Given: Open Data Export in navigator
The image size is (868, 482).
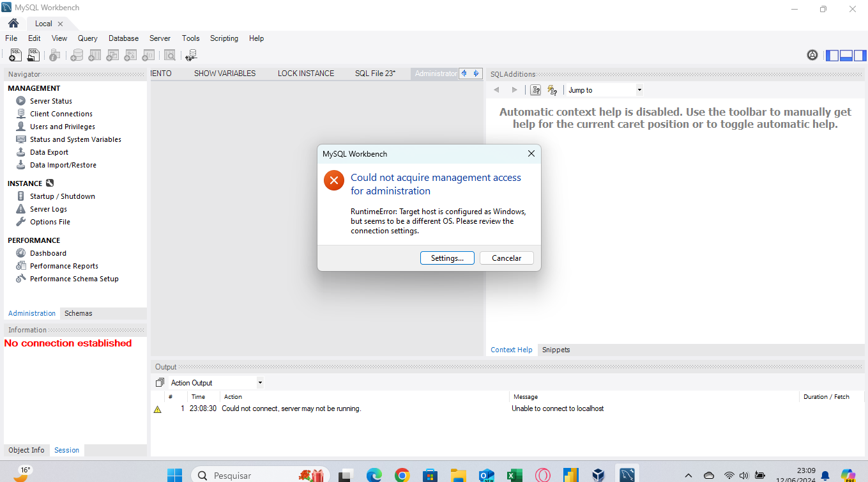Looking at the screenshot, I should click(49, 152).
